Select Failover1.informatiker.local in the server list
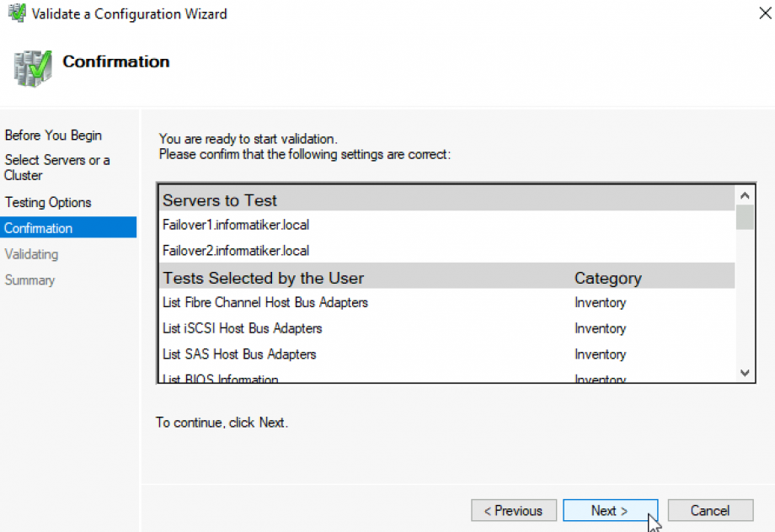775x532 pixels. point(236,225)
